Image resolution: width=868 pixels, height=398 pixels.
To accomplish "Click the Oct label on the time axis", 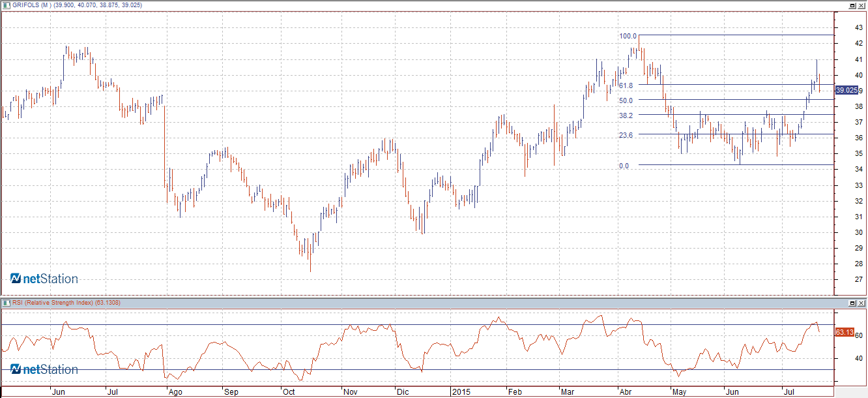I will click(x=288, y=393).
